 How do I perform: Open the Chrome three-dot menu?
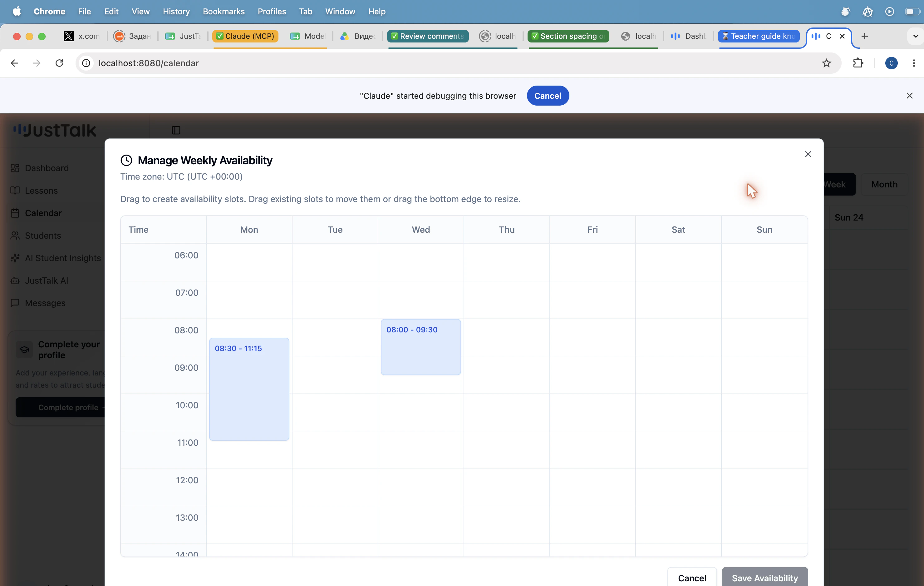point(914,63)
